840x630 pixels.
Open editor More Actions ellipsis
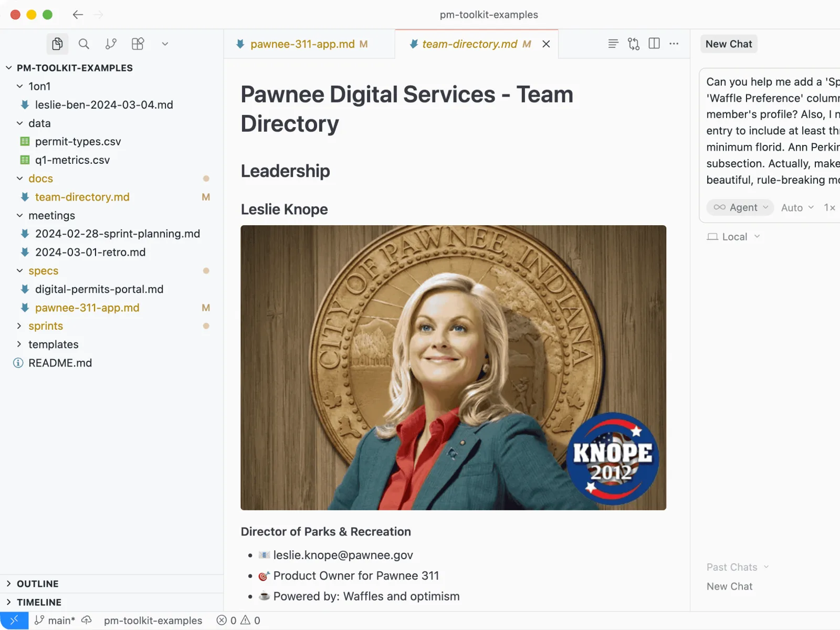[674, 44]
